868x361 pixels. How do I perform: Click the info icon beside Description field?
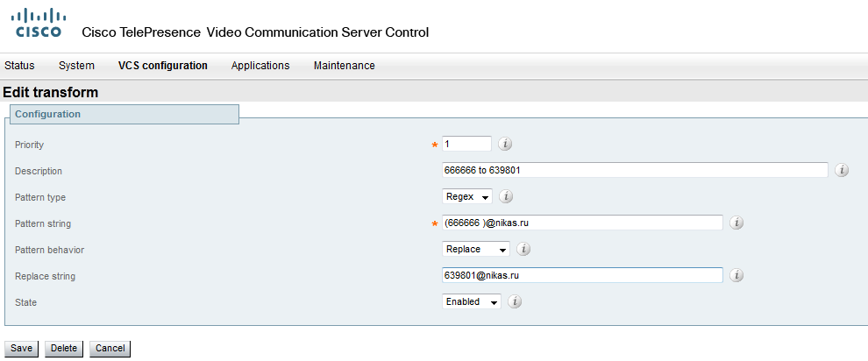[842, 170]
